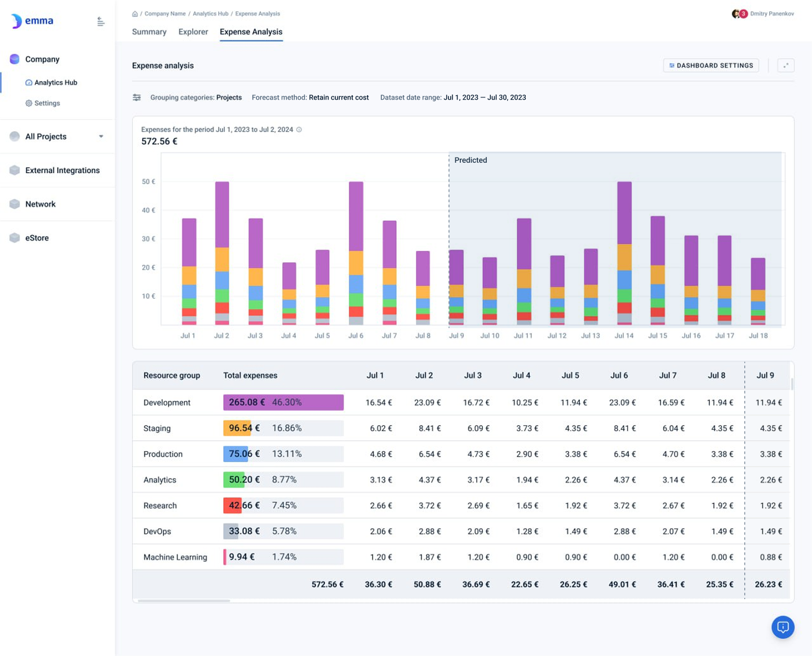
Task: Click the Machine Learning 9.94 € bar
Action: [225, 557]
